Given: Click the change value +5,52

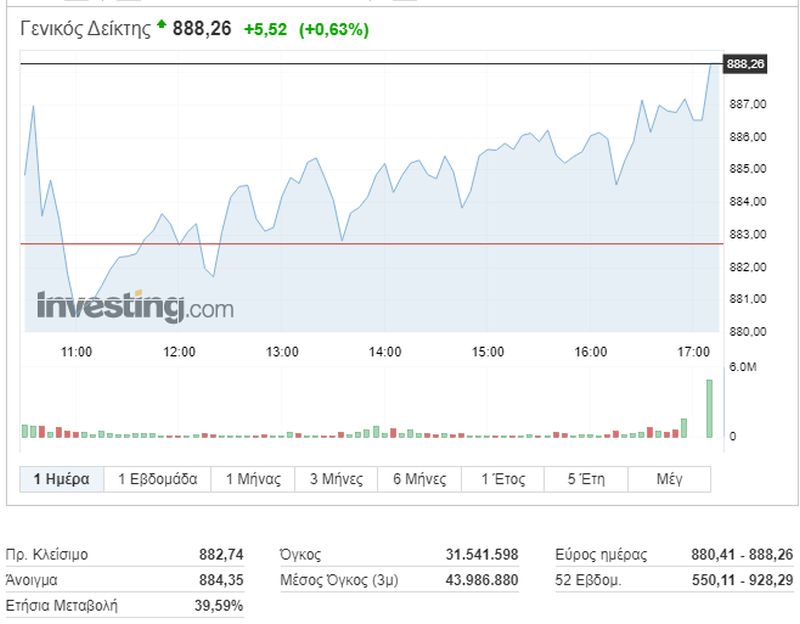Looking at the screenshot, I should tap(265, 30).
